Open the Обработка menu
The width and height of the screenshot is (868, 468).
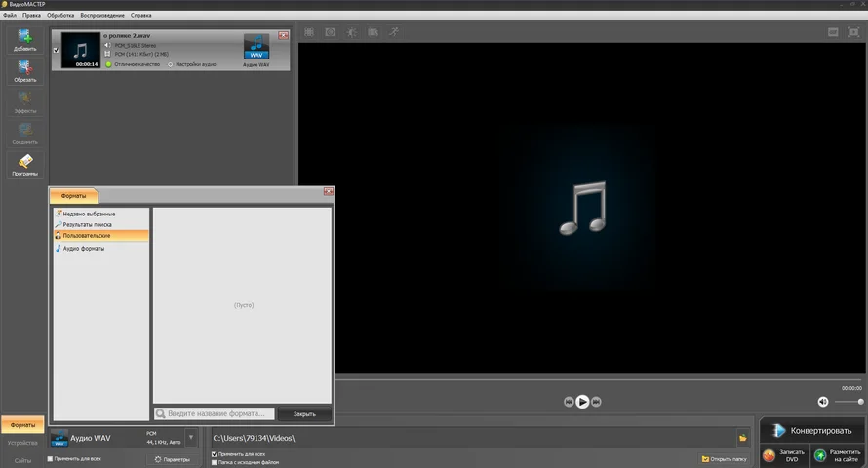click(x=60, y=16)
